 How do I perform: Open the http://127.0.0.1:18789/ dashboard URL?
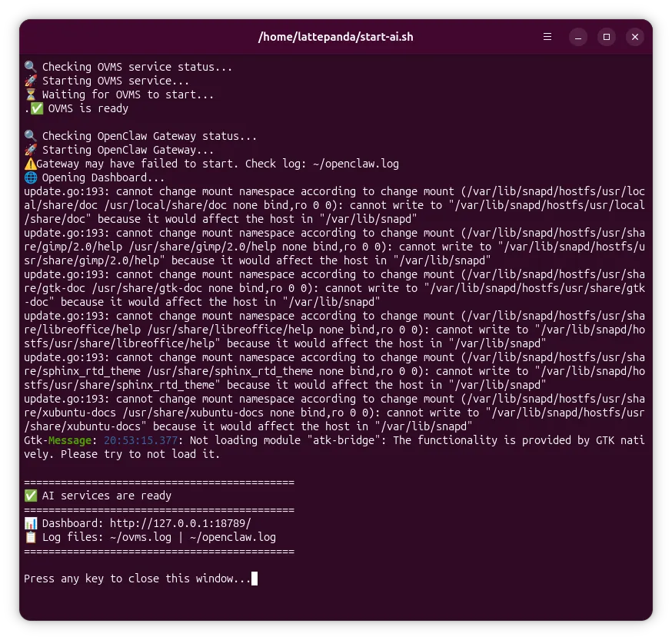click(181, 523)
